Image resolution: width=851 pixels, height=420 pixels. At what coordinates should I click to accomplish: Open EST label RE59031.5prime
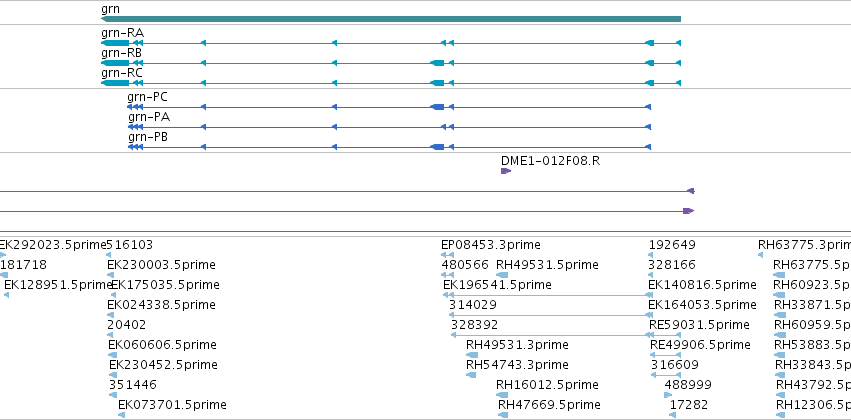[x=700, y=325]
